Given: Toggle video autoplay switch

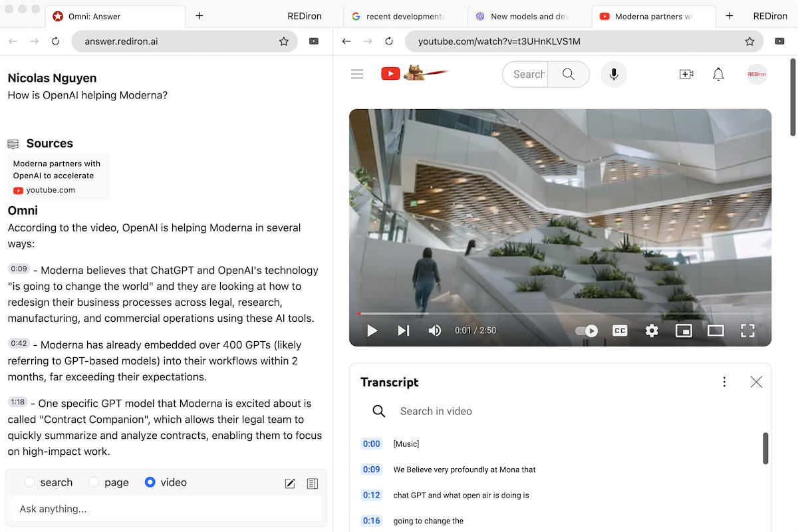Looking at the screenshot, I should [x=587, y=331].
